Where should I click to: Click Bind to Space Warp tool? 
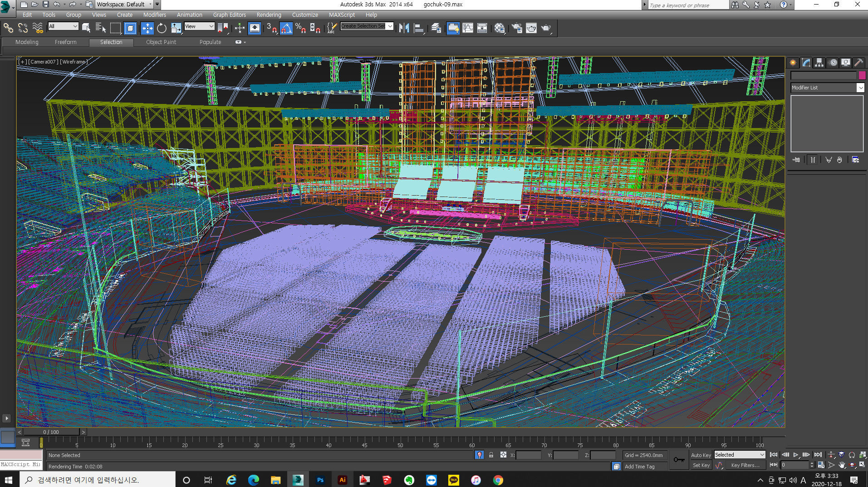tap(38, 28)
